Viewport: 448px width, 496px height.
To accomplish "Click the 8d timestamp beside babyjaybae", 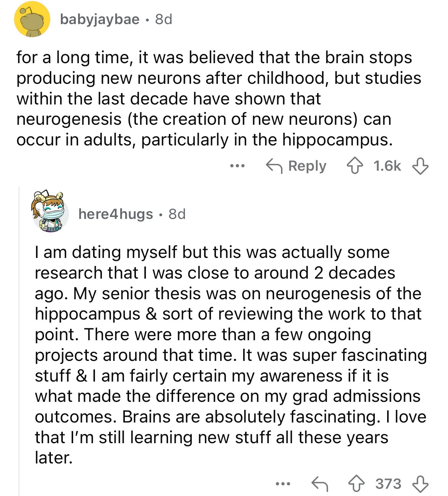I will pos(164,19).
